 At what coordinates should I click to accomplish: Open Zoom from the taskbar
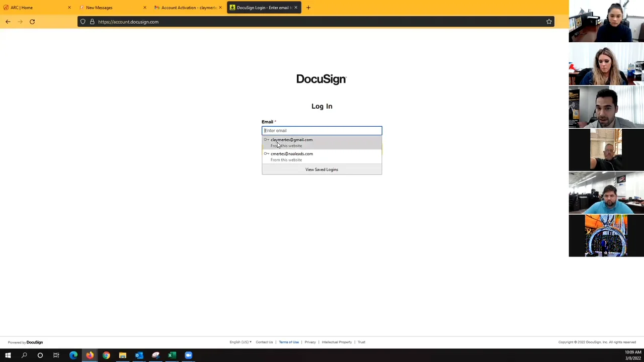point(188,355)
